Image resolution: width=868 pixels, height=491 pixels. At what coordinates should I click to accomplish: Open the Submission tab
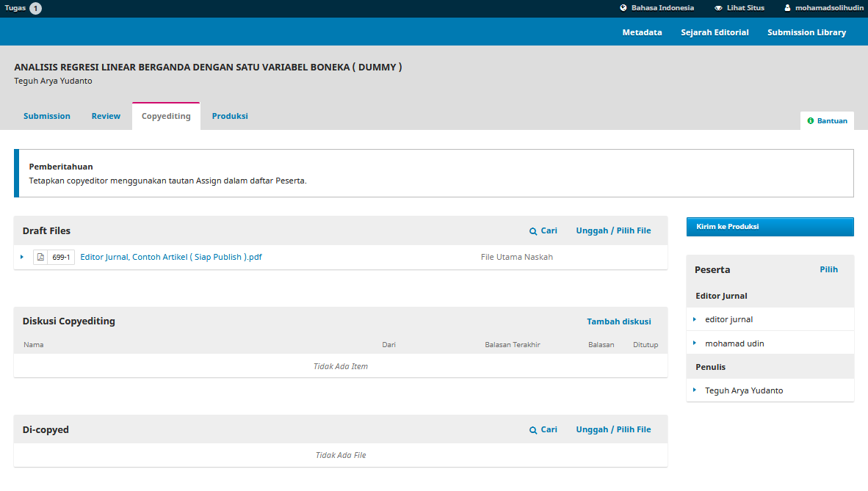47,116
